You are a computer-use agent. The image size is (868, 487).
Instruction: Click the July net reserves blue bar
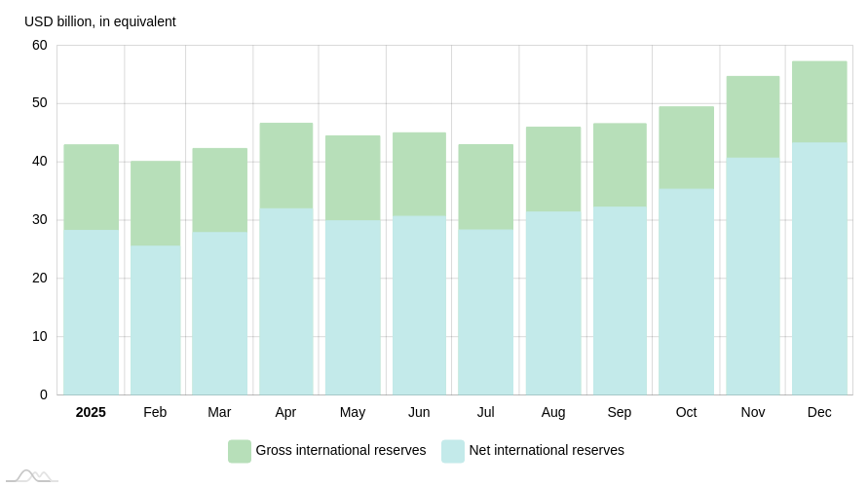click(x=485, y=312)
